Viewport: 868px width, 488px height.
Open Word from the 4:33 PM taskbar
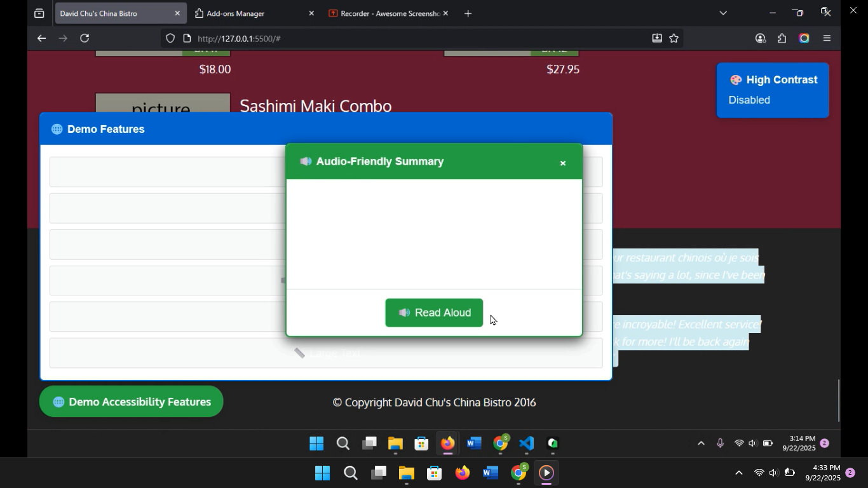coord(490,473)
